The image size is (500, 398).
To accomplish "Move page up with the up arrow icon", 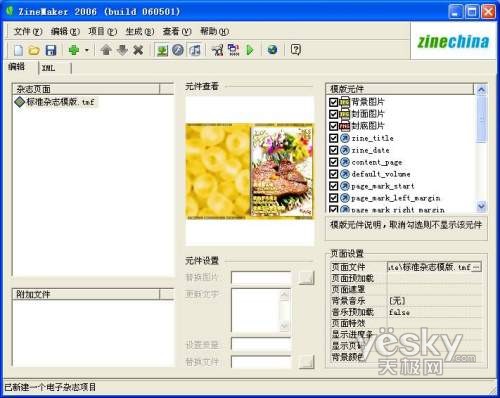I will [106, 50].
